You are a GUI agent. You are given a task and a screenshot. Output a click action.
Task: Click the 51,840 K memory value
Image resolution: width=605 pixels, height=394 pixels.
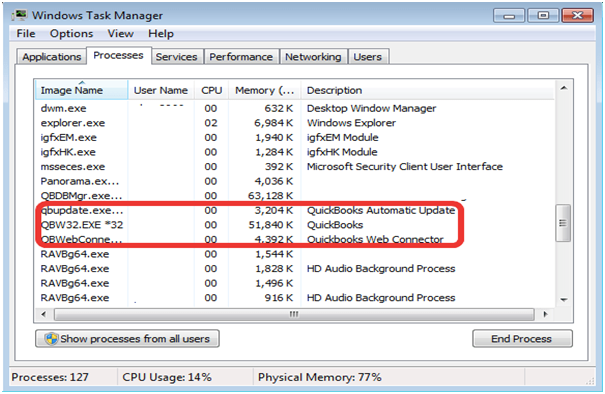[x=270, y=225]
